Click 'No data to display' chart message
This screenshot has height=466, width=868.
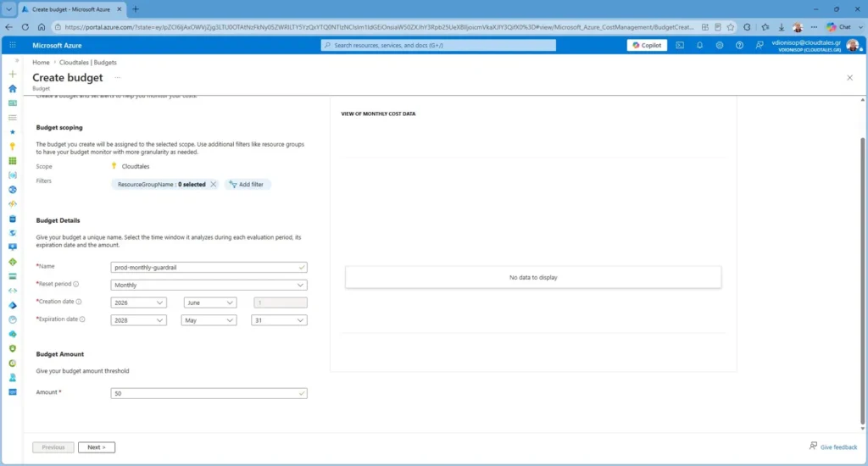coord(533,278)
